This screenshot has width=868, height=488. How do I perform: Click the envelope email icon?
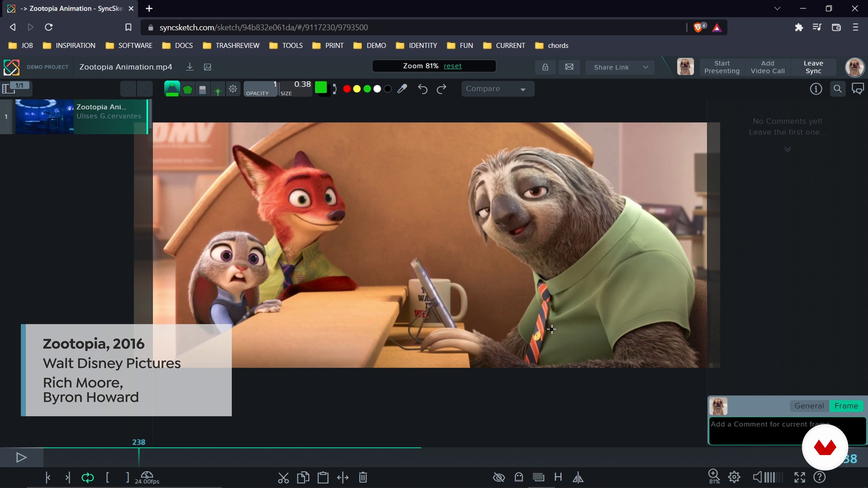[569, 67]
